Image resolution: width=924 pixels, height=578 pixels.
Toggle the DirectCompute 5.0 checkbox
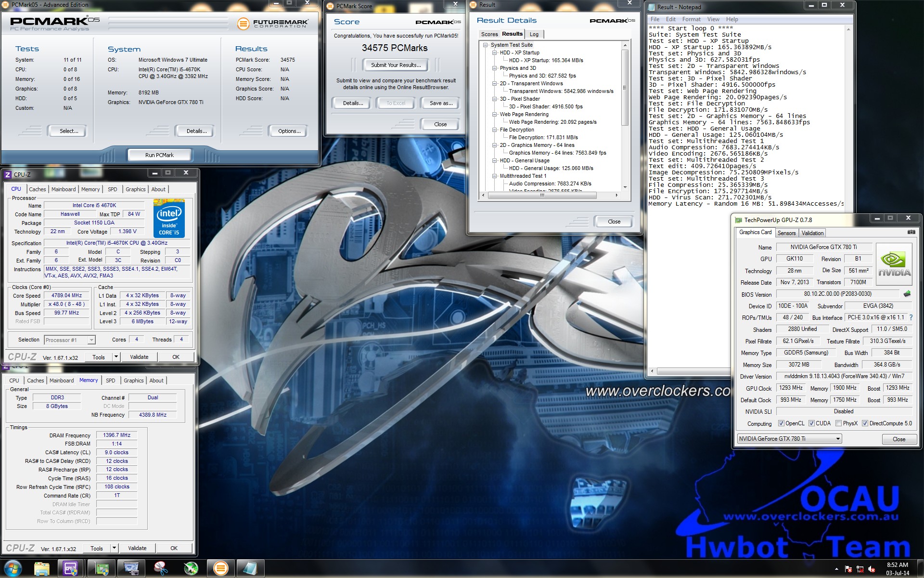tap(865, 423)
